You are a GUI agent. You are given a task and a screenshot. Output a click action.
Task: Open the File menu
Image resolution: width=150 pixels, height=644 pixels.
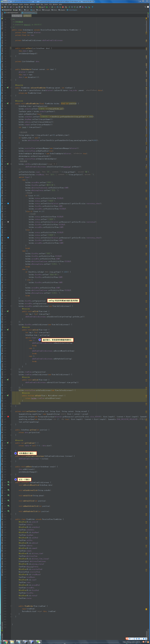3,4
